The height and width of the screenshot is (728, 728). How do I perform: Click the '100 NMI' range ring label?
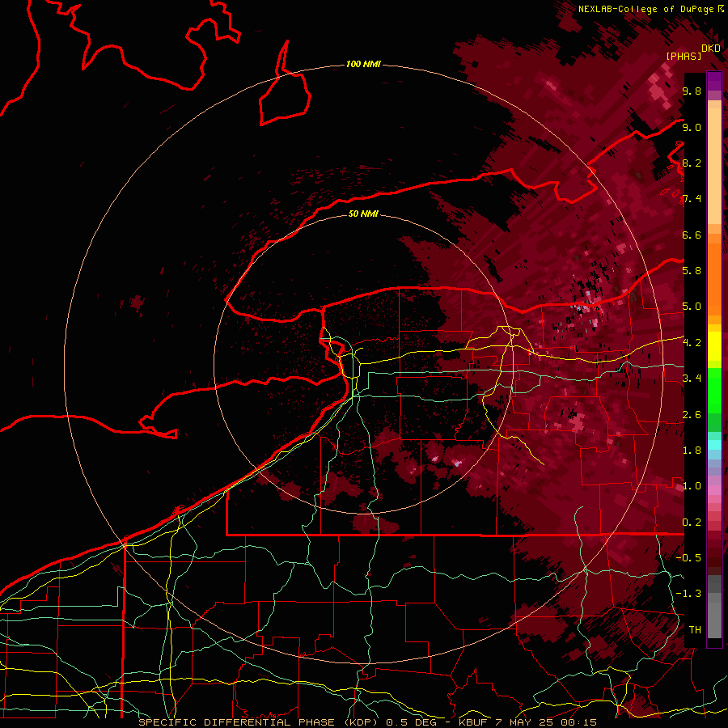click(363, 64)
